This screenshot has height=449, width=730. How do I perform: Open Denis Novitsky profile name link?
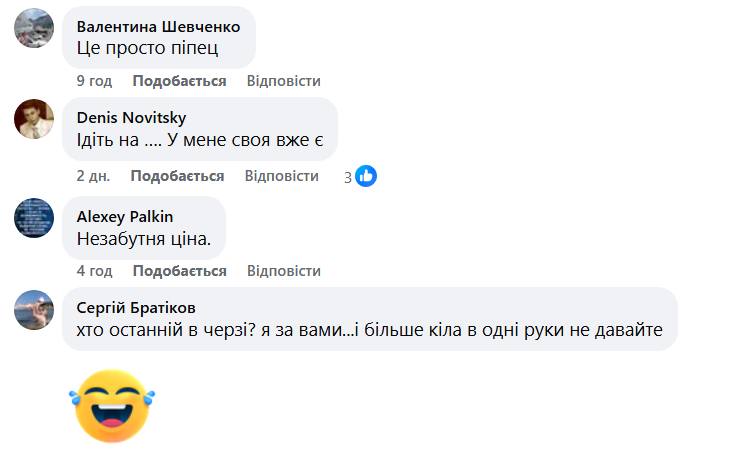click(131, 117)
